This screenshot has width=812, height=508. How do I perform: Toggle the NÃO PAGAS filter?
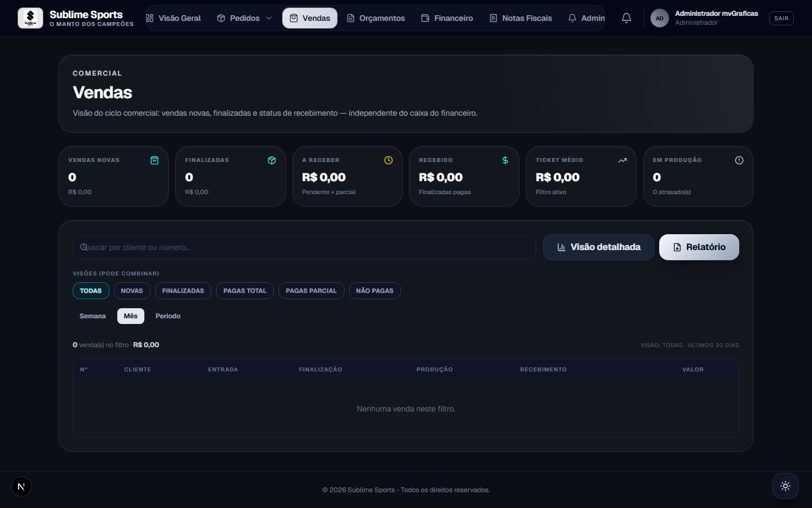(x=375, y=291)
